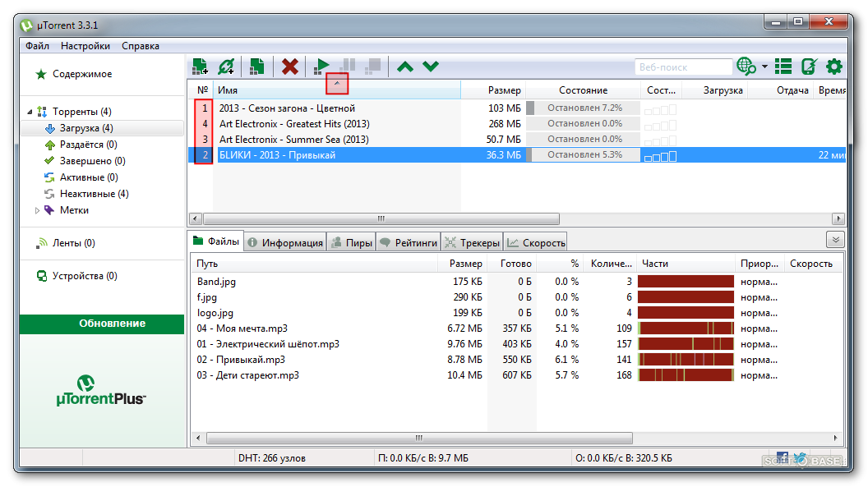The height and width of the screenshot is (487, 868).
Task: Click the remote device toolbar icon
Action: click(809, 67)
